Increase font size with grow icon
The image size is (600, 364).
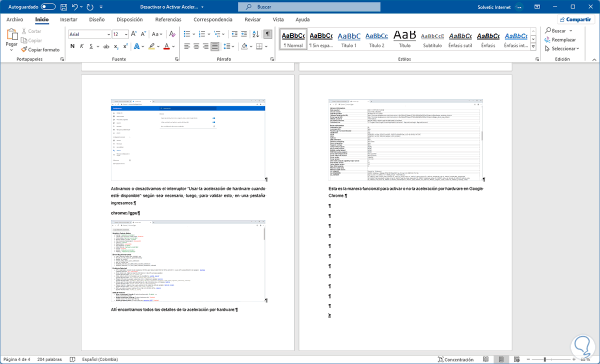tap(134, 34)
